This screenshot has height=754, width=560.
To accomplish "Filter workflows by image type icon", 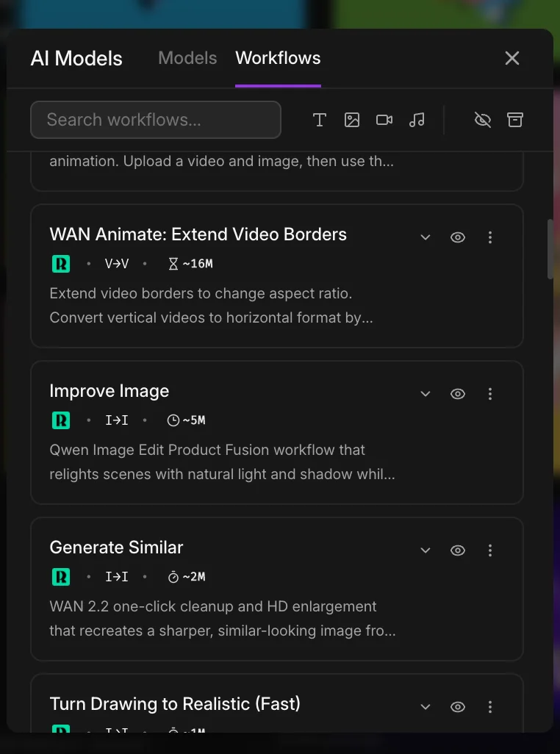I will pos(352,120).
